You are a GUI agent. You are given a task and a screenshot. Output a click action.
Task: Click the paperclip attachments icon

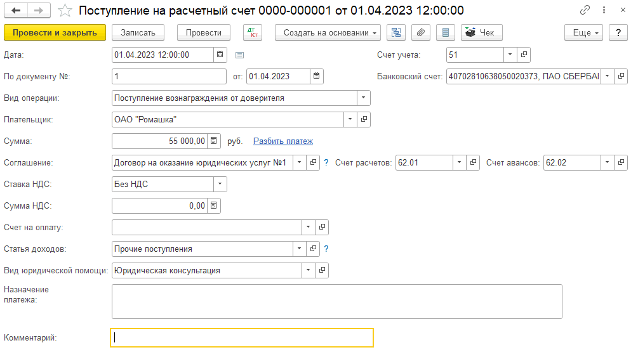(420, 33)
